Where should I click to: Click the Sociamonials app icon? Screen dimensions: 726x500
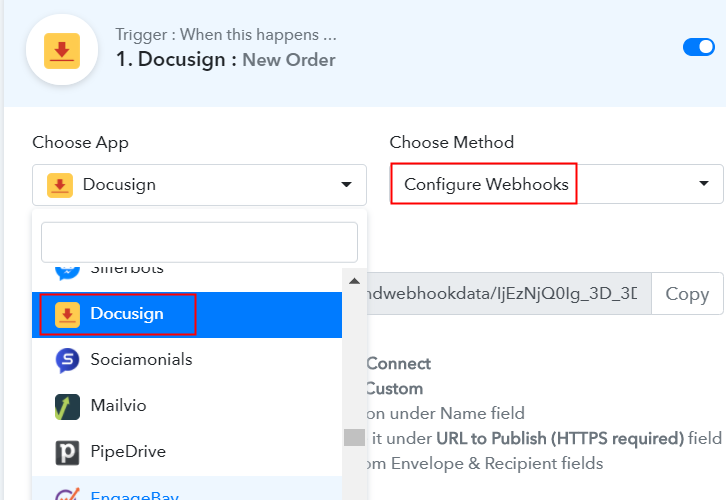(x=67, y=360)
